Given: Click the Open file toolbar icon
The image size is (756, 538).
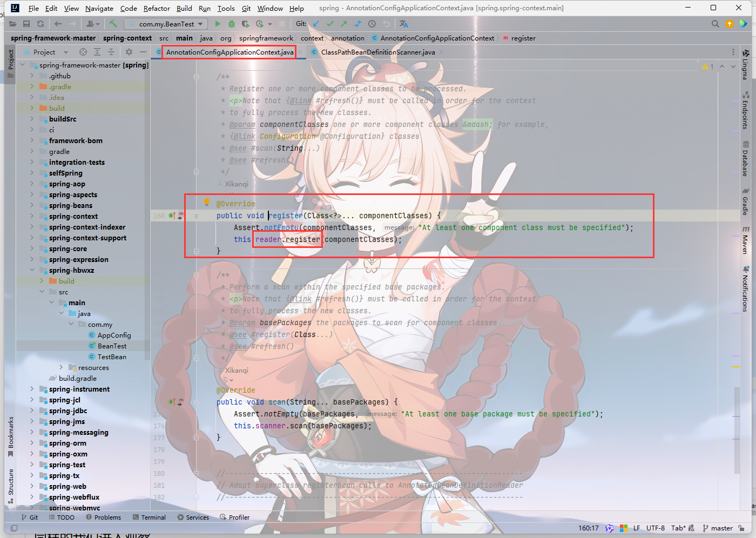Looking at the screenshot, I should 12,24.
